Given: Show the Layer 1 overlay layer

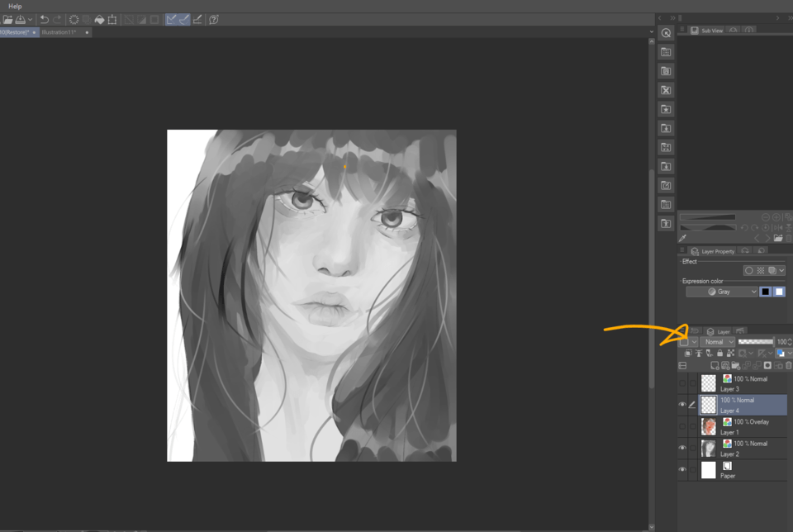Looking at the screenshot, I should 682,425.
